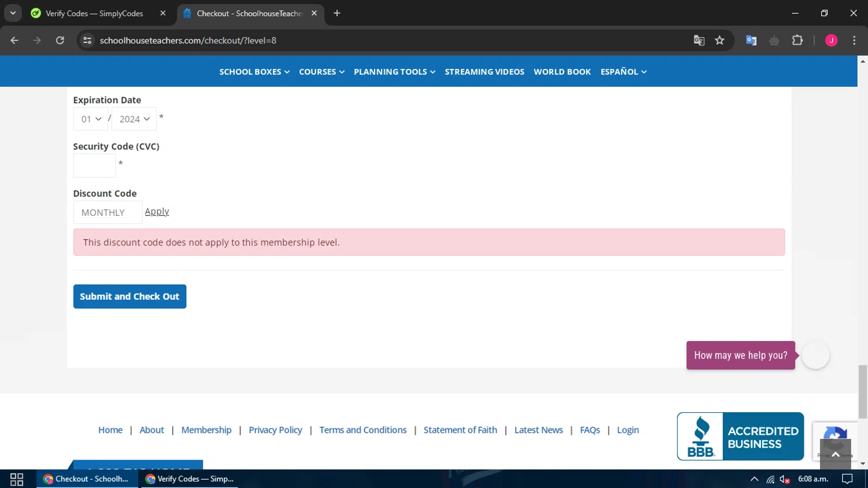Click Submit and Check Out button
The width and height of the screenshot is (868, 488).
[x=130, y=296]
